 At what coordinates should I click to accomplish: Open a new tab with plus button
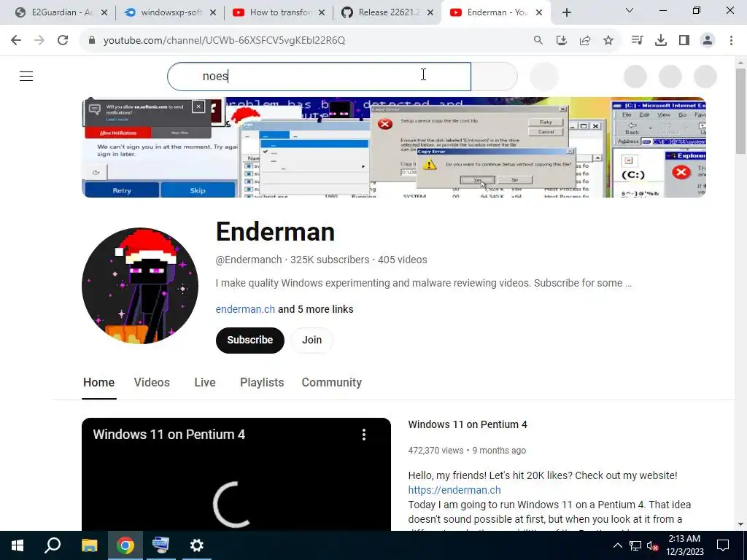pyautogui.click(x=566, y=12)
